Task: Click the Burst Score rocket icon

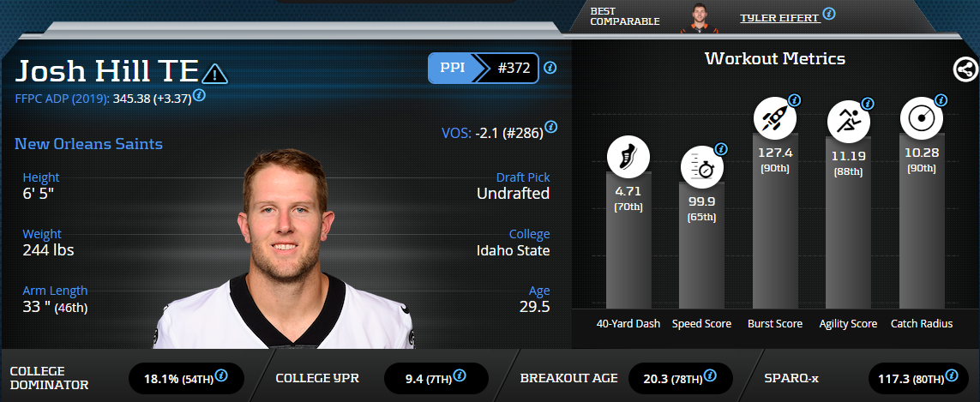Action: 774,119
